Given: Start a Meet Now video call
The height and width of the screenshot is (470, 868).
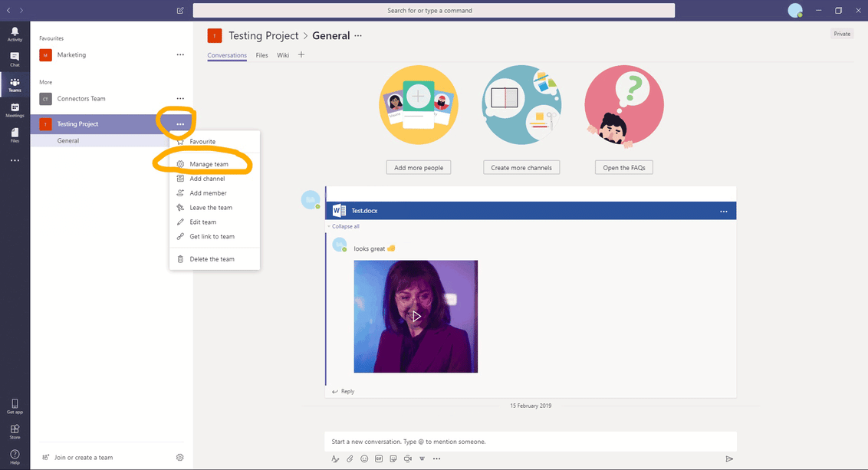Looking at the screenshot, I should click(x=407, y=458).
